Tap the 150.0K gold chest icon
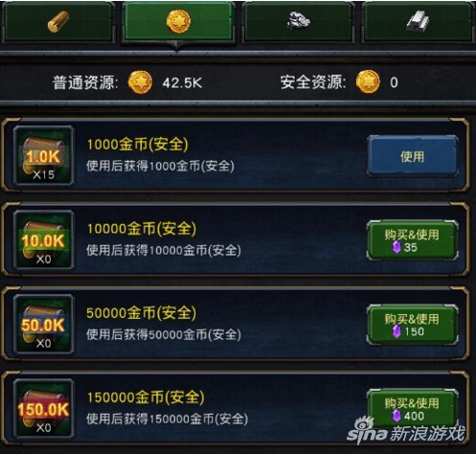This screenshot has width=476, height=454. tap(44, 408)
